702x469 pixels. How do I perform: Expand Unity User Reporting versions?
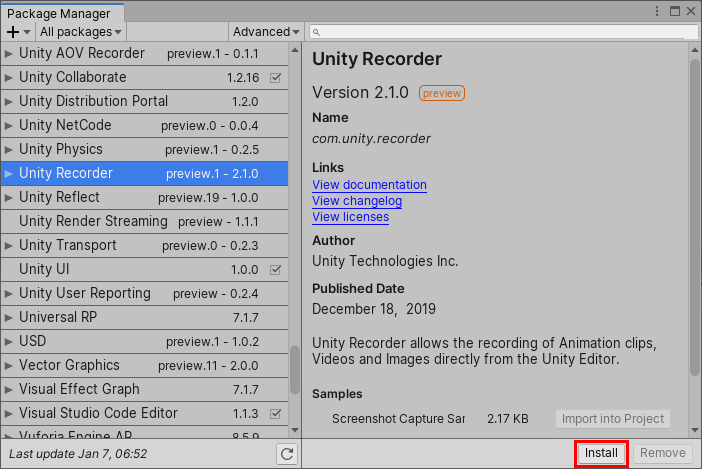(x=9, y=294)
